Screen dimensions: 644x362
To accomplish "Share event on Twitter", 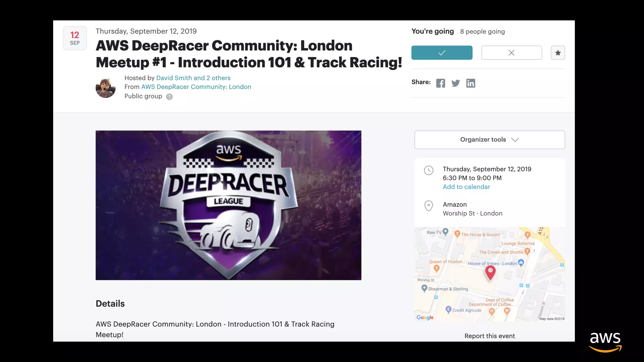I will point(455,83).
